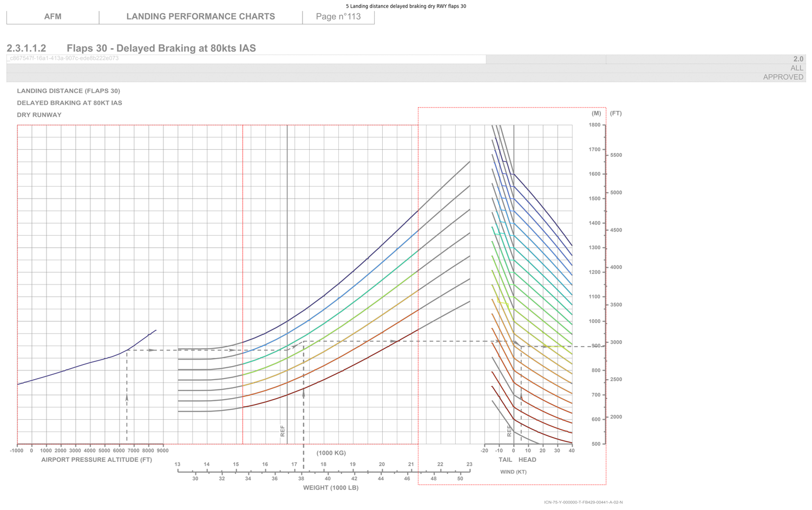Click the ALL applicability label
This screenshot has width=812, height=510.
point(797,68)
